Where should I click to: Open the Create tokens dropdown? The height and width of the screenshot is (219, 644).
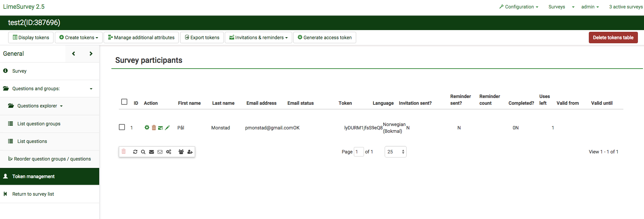click(x=79, y=38)
